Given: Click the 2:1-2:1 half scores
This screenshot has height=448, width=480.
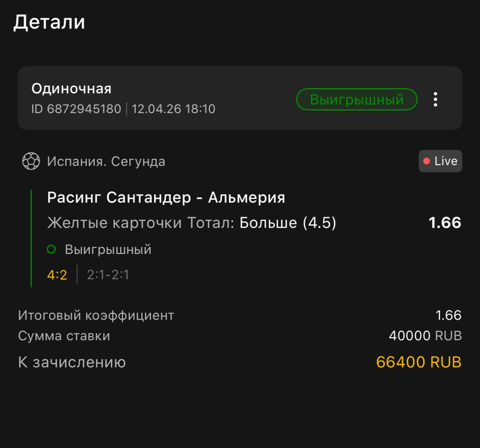Looking at the screenshot, I should coord(108,275).
